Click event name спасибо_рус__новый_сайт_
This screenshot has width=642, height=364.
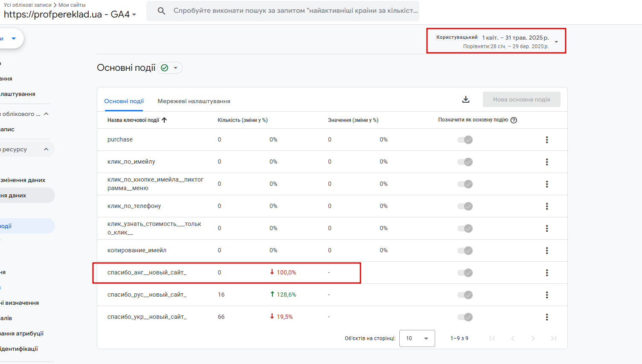pos(147,295)
